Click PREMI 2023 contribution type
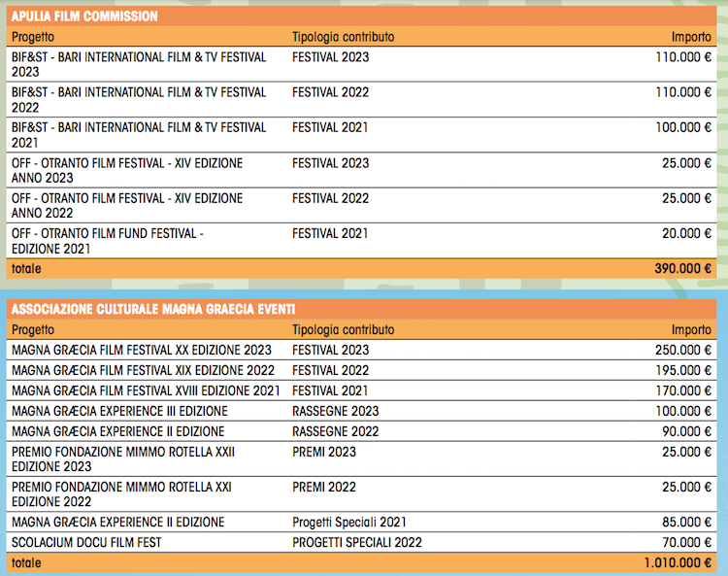The height and width of the screenshot is (576, 728). [x=323, y=452]
